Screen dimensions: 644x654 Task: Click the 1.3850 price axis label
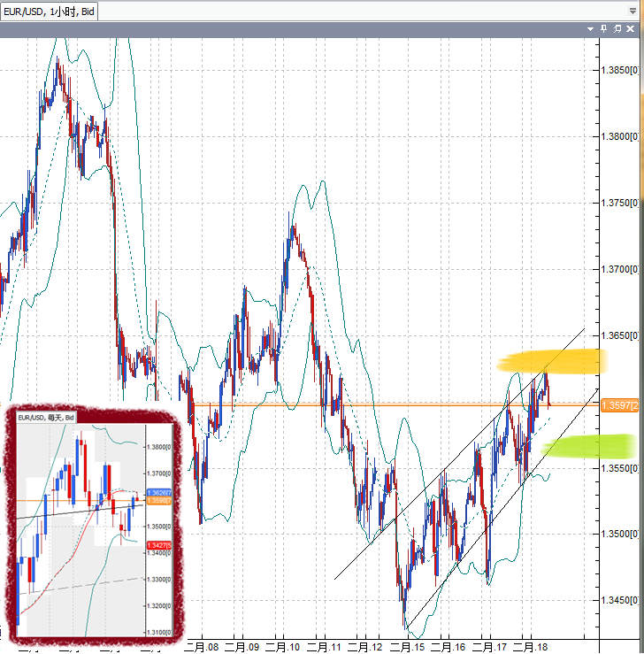620,70
